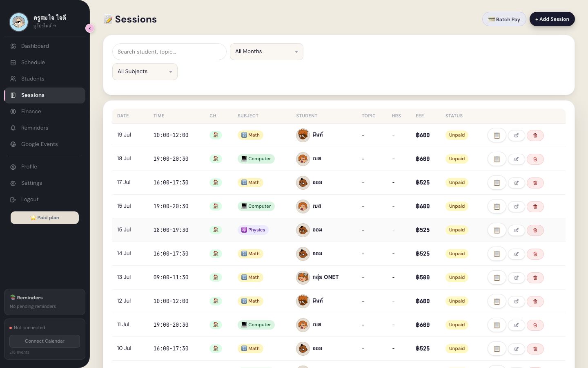Edit the 15 Jul 19:00 Computer session
588x368 pixels.
point(516,206)
